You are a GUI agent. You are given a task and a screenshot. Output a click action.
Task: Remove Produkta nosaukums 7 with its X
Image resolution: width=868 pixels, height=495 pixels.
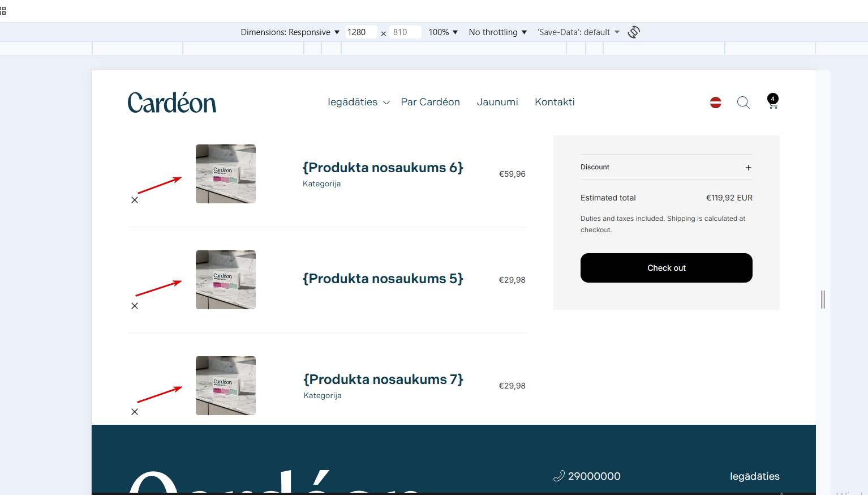135,412
